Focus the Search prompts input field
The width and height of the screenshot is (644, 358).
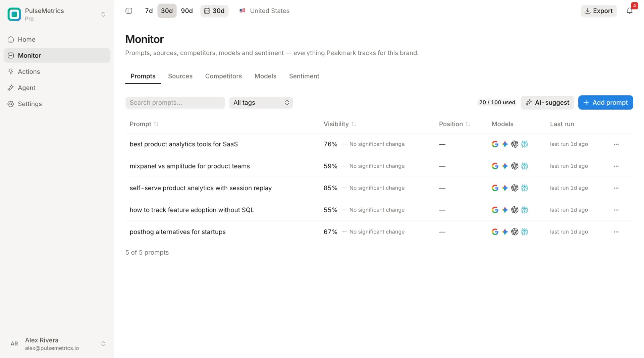coord(175,103)
